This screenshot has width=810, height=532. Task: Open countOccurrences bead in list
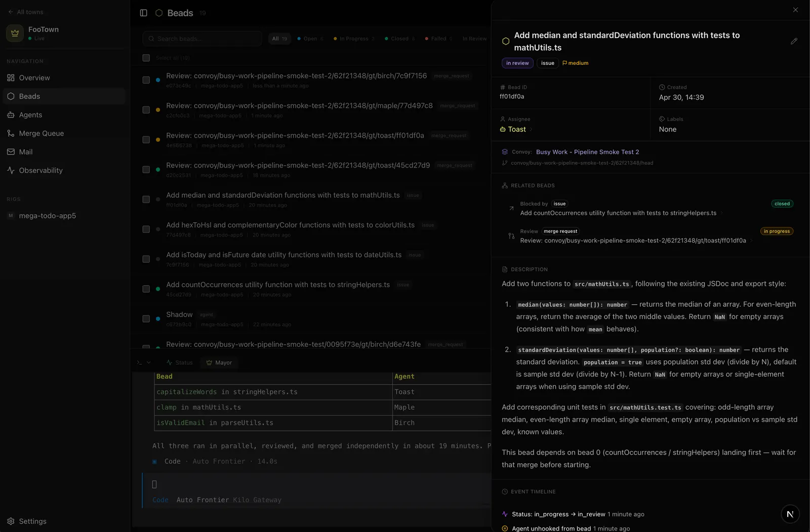[278, 284]
